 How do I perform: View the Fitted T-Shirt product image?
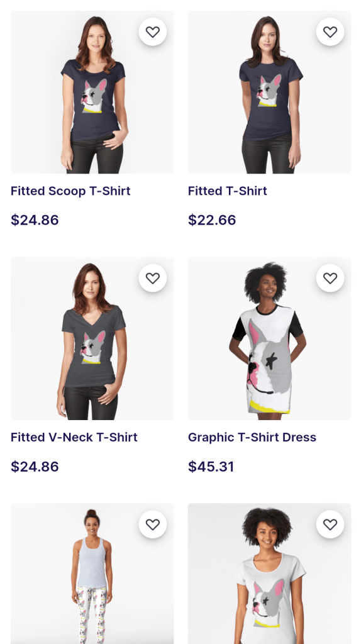tap(269, 92)
